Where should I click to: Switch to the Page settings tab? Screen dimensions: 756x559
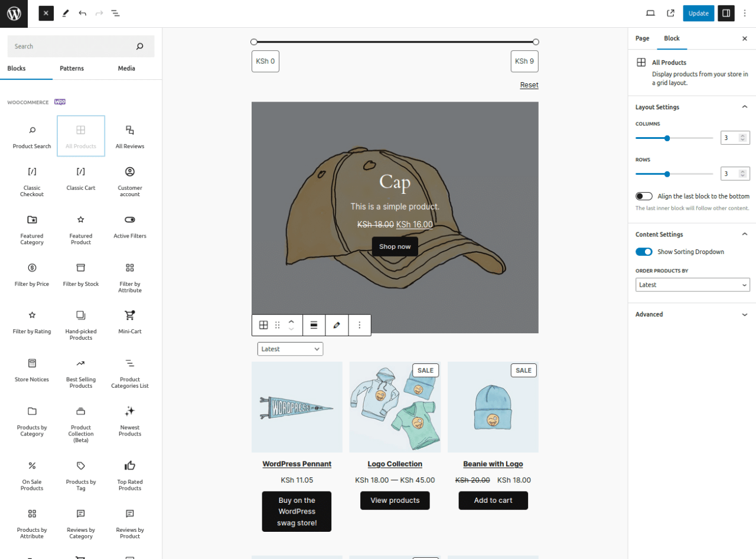point(642,38)
